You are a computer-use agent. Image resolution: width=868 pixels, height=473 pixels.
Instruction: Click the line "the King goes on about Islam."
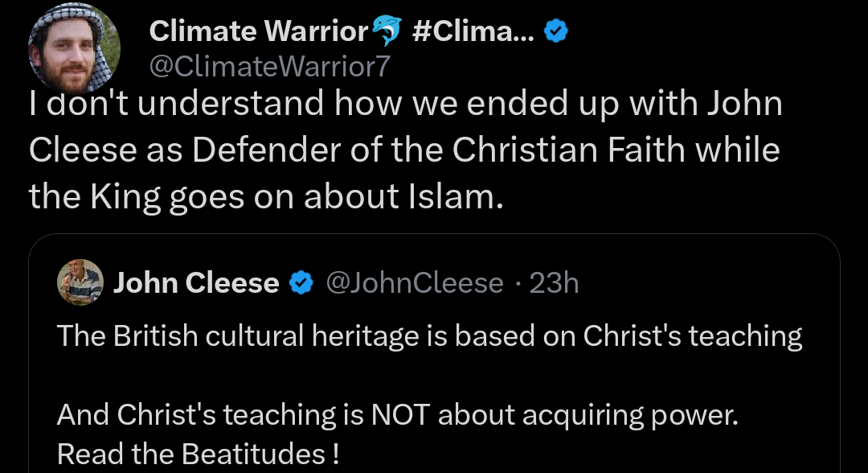click(266, 197)
